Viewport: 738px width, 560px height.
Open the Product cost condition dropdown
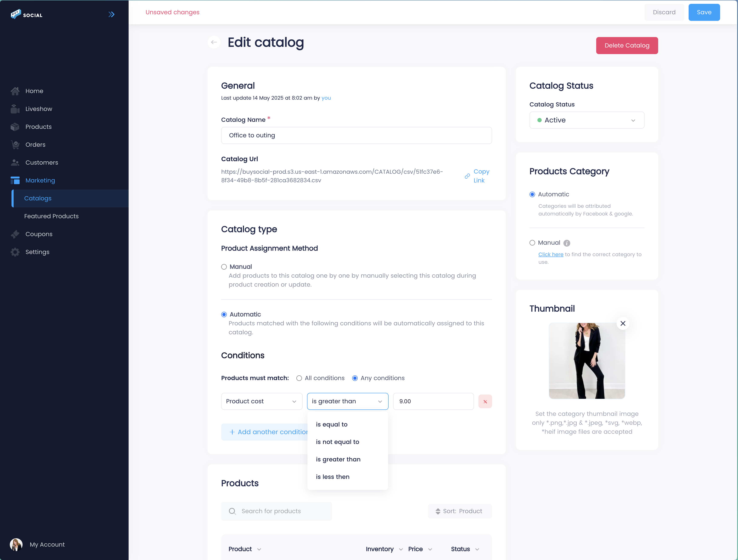[x=261, y=402]
